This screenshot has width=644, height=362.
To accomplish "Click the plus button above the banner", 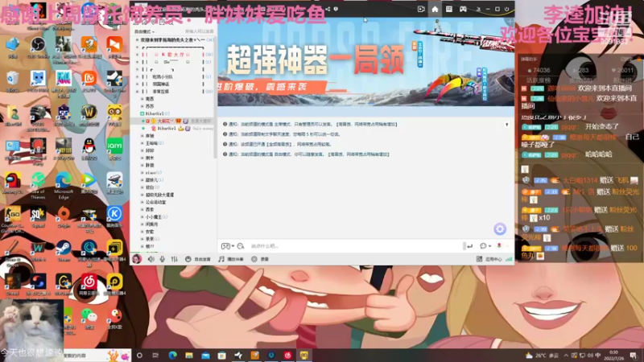I will coord(510,22).
